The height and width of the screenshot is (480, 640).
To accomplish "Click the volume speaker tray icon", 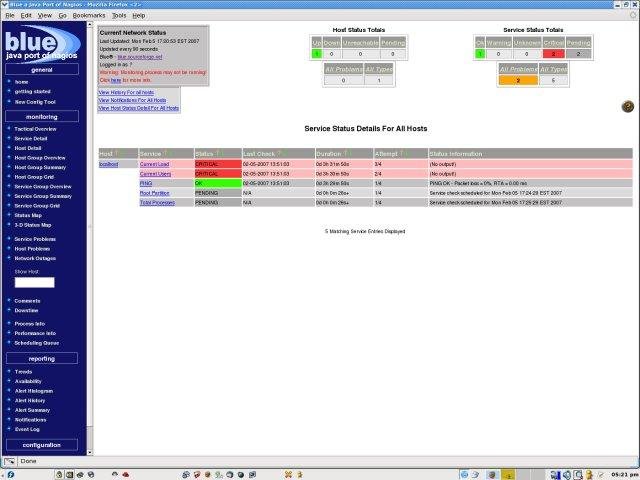I will (567, 475).
